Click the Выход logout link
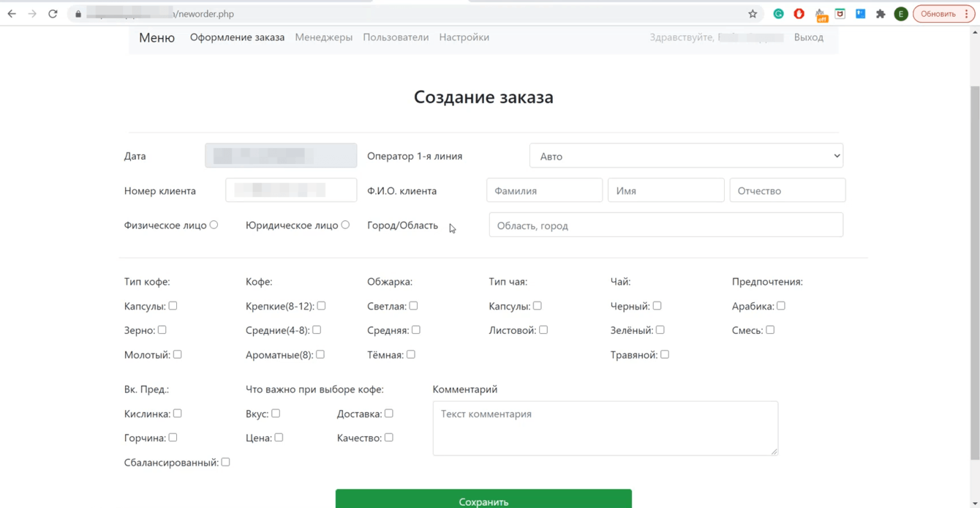Viewport: 980px width, 508px height. coord(808,37)
